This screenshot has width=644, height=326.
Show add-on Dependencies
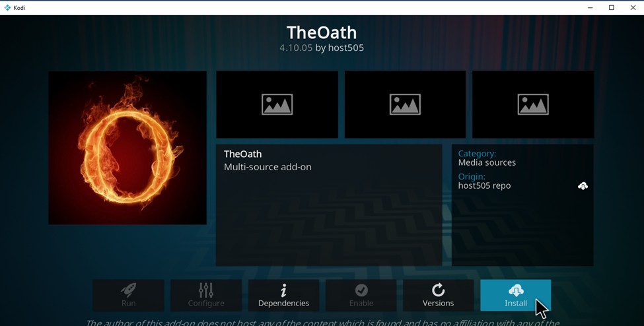click(x=283, y=295)
